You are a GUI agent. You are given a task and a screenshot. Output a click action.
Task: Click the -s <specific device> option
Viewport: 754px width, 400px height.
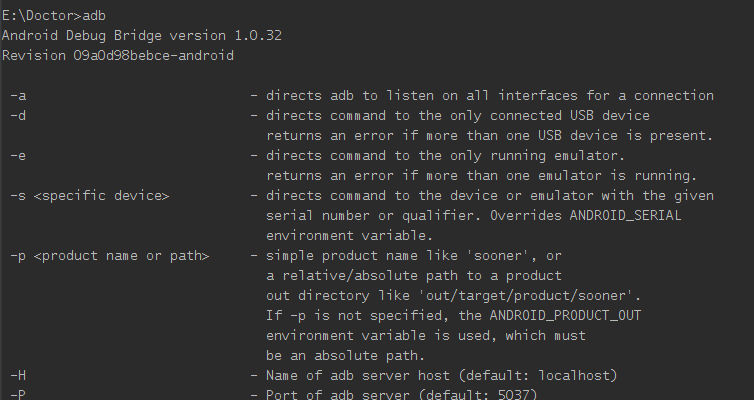pos(90,196)
